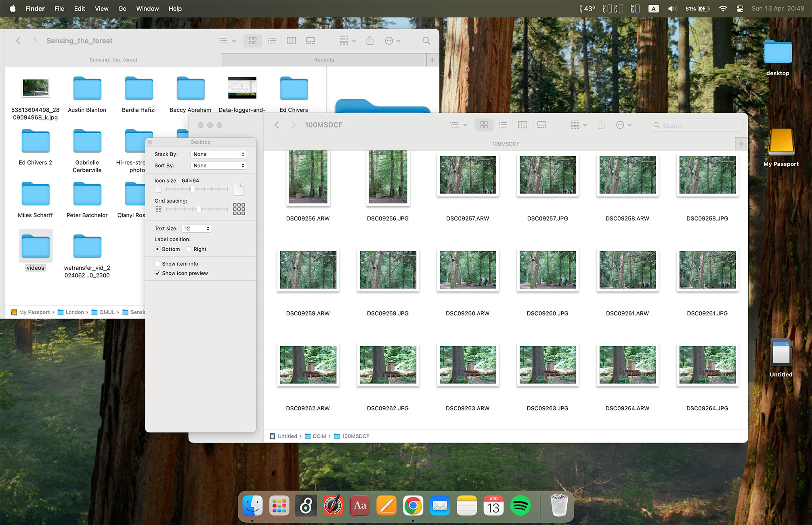This screenshot has height=525, width=812.
Task: Switch to the Recents tab
Action: pos(324,60)
